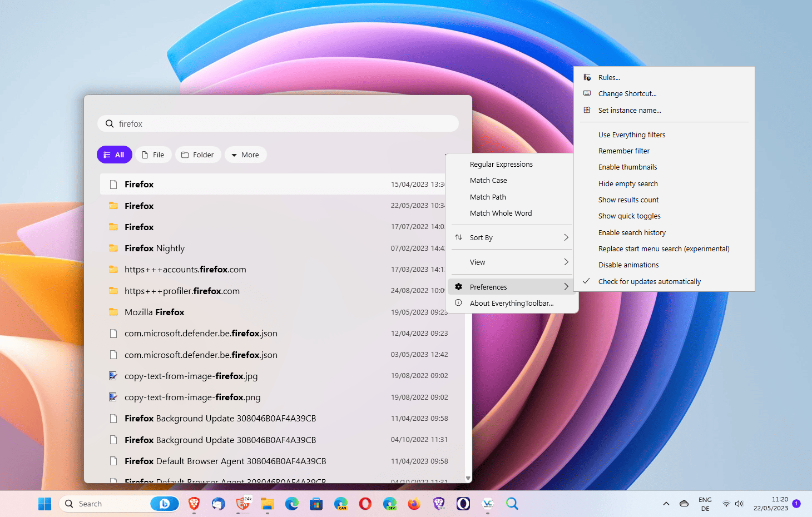Enable the Match Case option
Image resolution: width=812 pixels, height=517 pixels.
488,180
